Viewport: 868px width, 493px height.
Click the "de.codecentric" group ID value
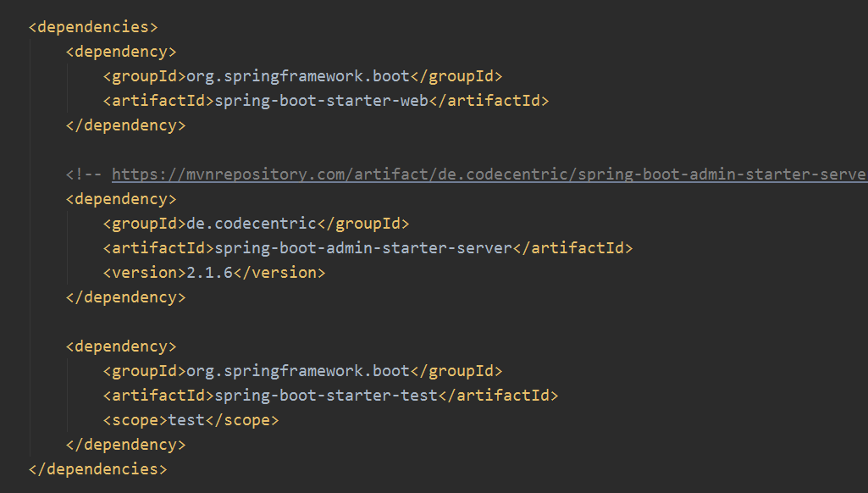252,224
